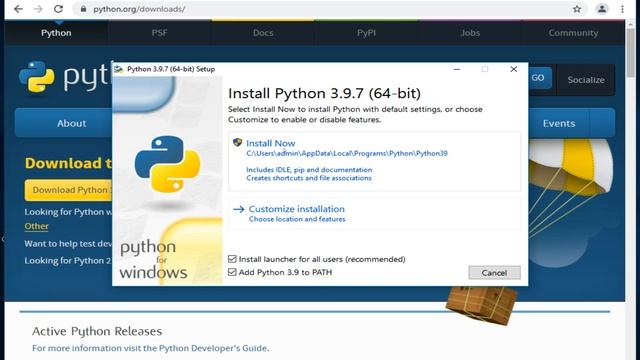
Task: Choose Customize installation option
Action: pyautogui.click(x=374, y=213)
